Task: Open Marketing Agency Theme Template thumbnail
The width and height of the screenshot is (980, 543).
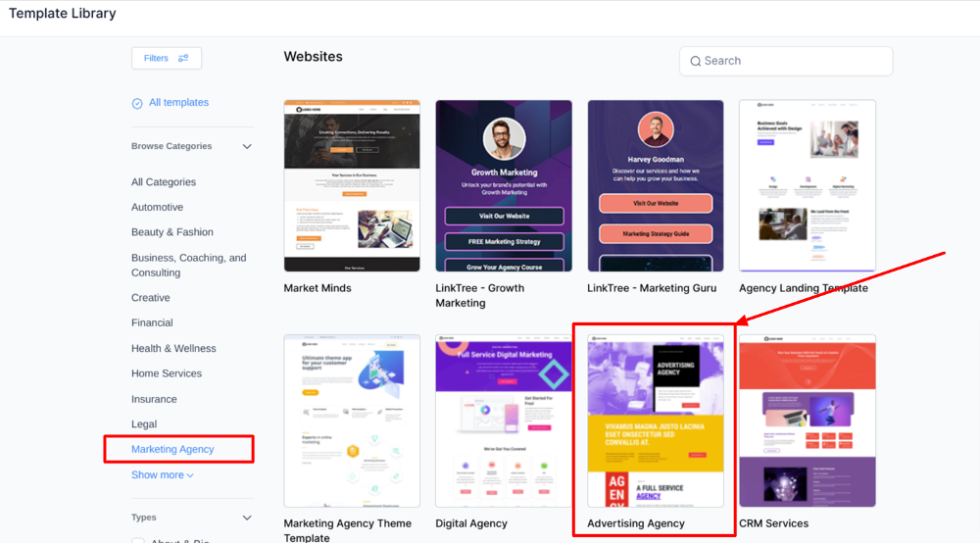Action: (352, 420)
